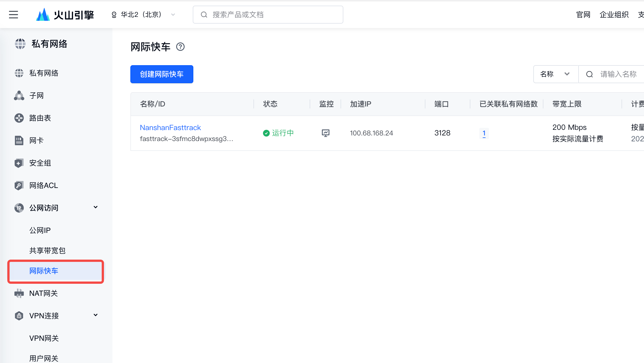644x363 pixels.
Task: Click the network card 网卡 icon
Action: [x=19, y=140]
